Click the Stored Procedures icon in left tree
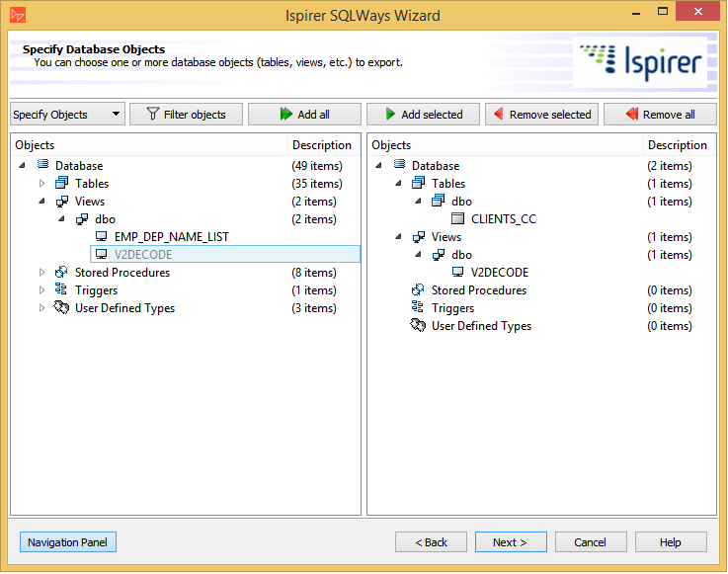The image size is (728, 574). point(61,272)
